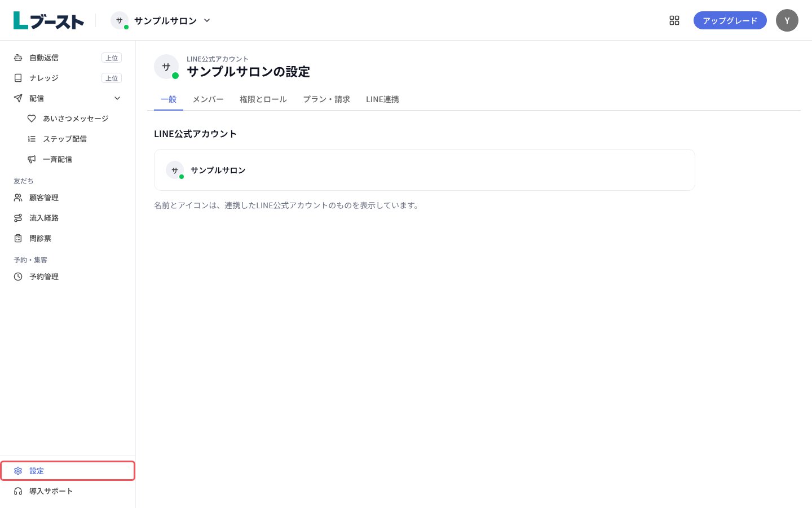The image size is (812, 508).
Task: Click the Lブースト logo
Action: click(x=48, y=20)
